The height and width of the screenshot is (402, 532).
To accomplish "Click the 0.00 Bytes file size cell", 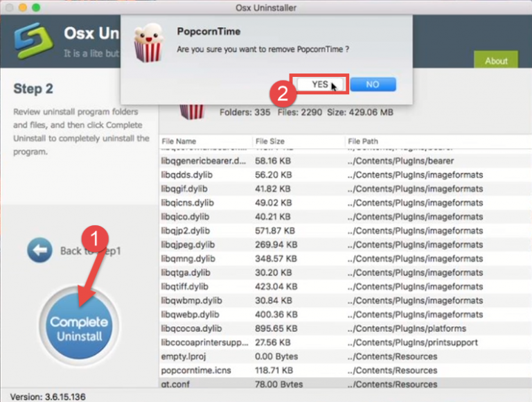I will 276,356.
